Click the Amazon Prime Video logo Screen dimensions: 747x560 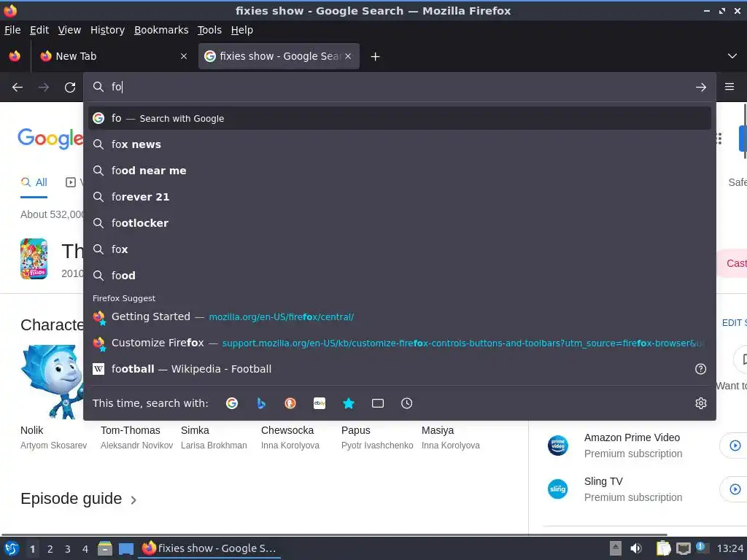pyautogui.click(x=558, y=446)
